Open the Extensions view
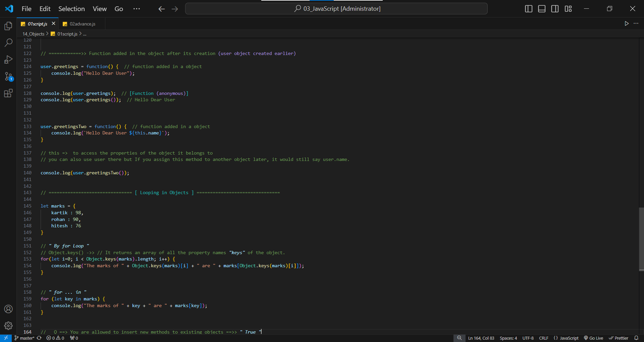The height and width of the screenshot is (342, 644). tap(8, 94)
